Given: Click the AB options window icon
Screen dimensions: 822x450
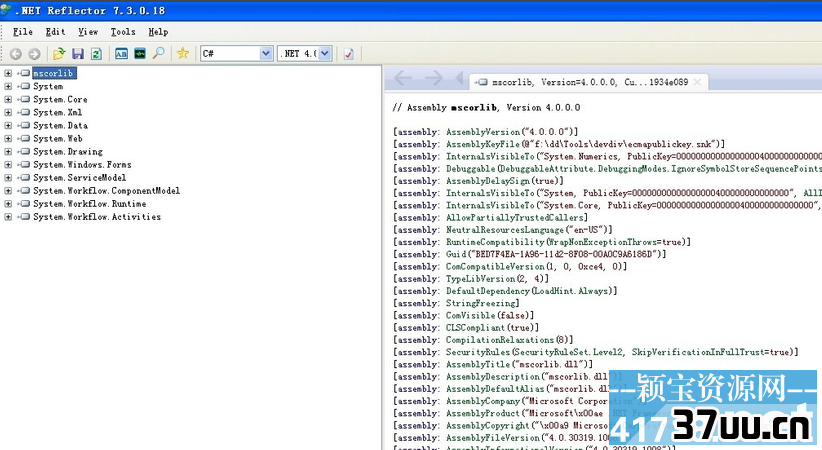Looking at the screenshot, I should pos(121,53).
